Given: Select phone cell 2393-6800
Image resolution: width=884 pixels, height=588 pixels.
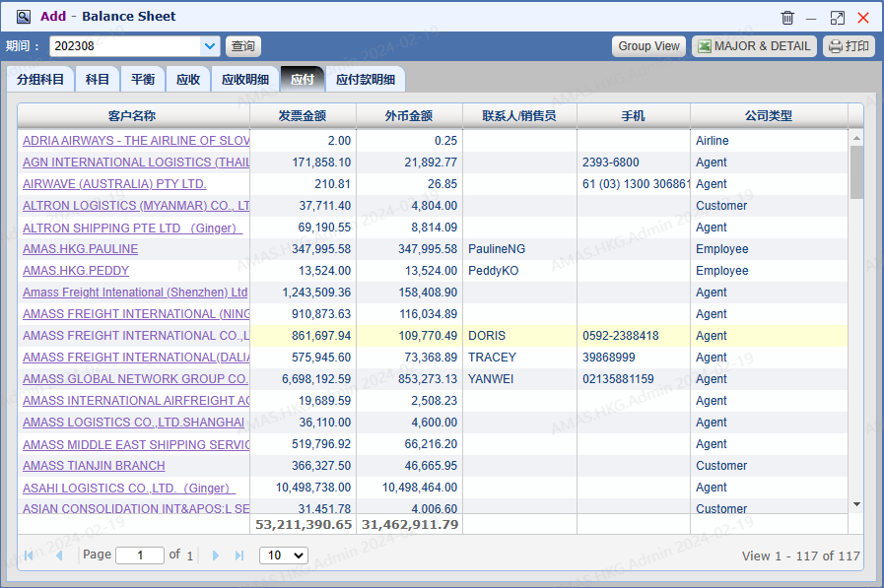Looking at the screenshot, I should (x=634, y=163).
